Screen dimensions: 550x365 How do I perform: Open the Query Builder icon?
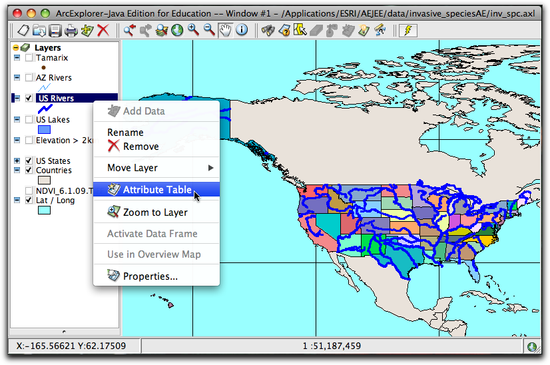pos(284,30)
